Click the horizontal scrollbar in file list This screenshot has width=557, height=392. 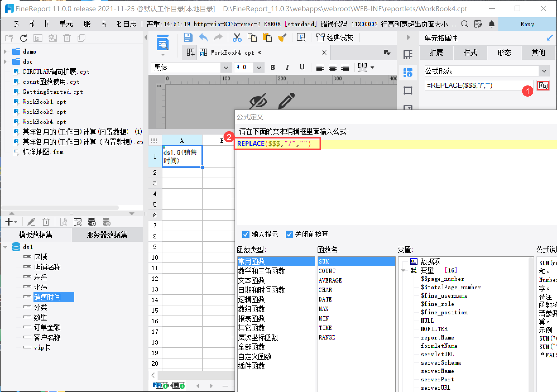(x=60, y=208)
